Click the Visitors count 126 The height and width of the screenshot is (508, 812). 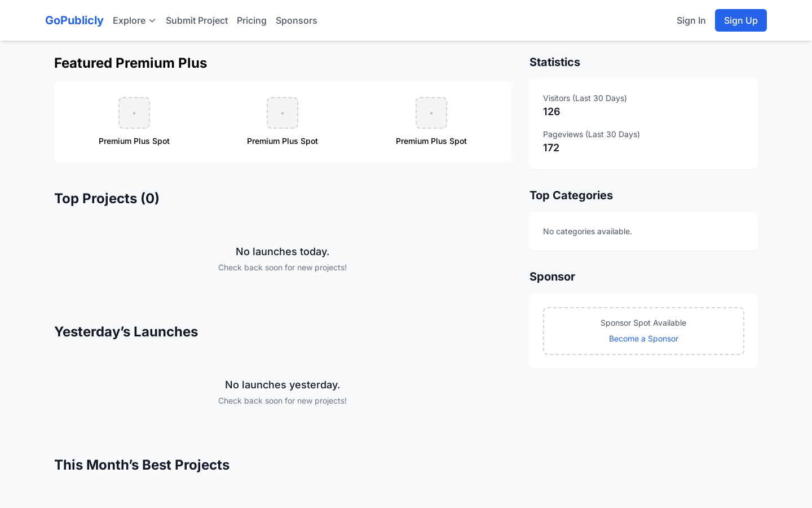coord(551,112)
